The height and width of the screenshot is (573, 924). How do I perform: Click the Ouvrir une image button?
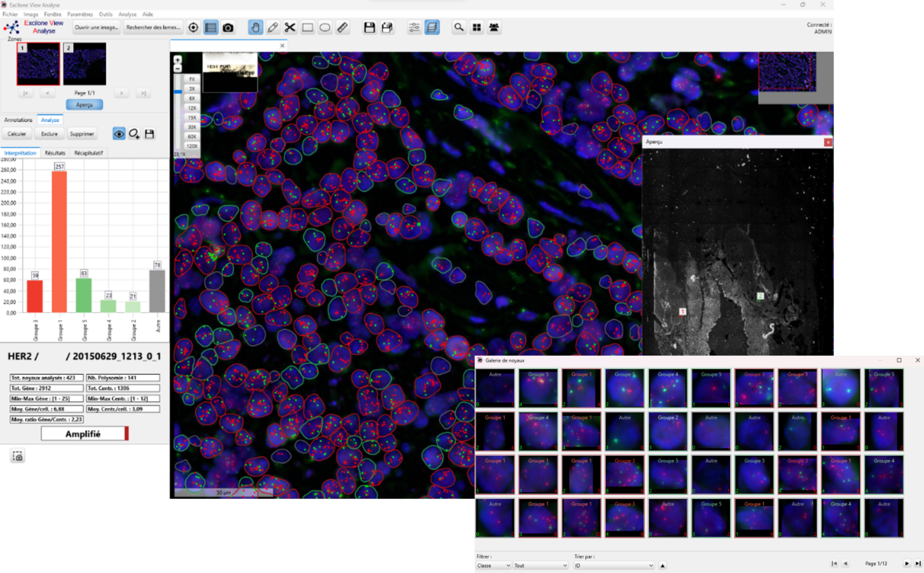(x=96, y=27)
